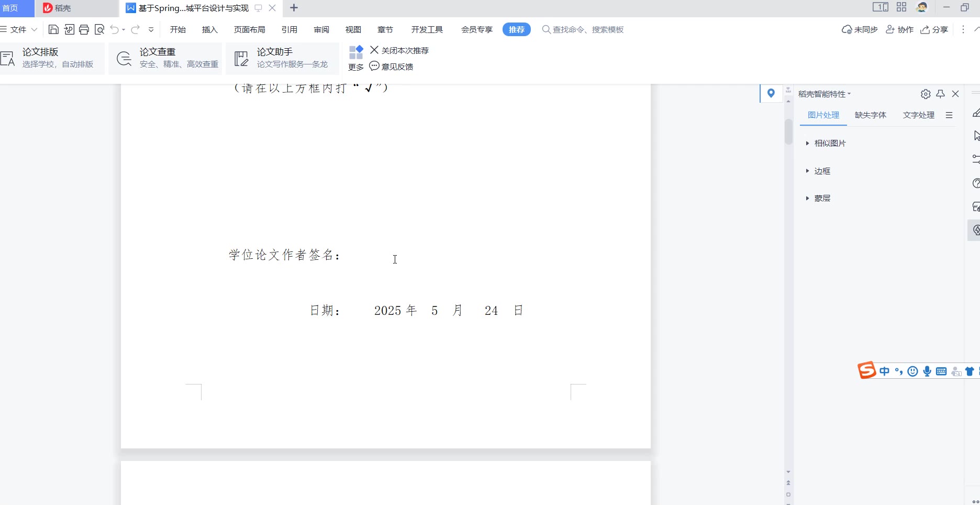The height and width of the screenshot is (505, 980).
Task: Go to the 首页 home tab
Action: pos(10,8)
